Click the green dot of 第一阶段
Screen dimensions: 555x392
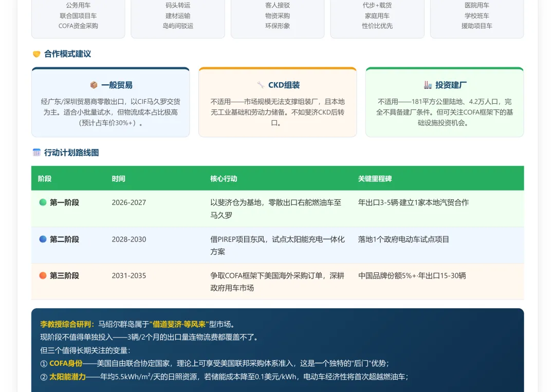pyautogui.click(x=43, y=202)
